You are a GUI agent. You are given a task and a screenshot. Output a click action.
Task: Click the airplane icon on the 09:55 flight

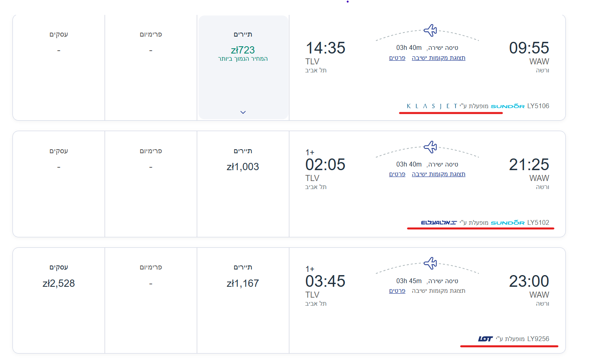[x=430, y=30]
